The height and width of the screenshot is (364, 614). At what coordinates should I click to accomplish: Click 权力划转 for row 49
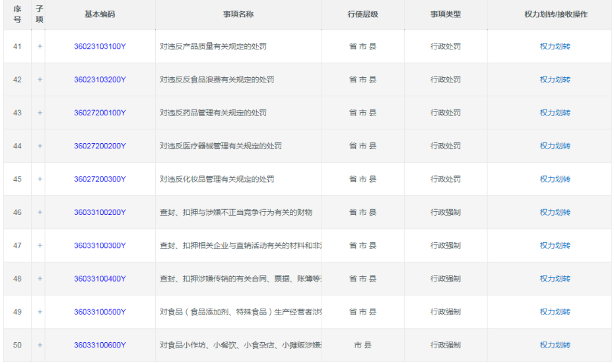point(555,312)
